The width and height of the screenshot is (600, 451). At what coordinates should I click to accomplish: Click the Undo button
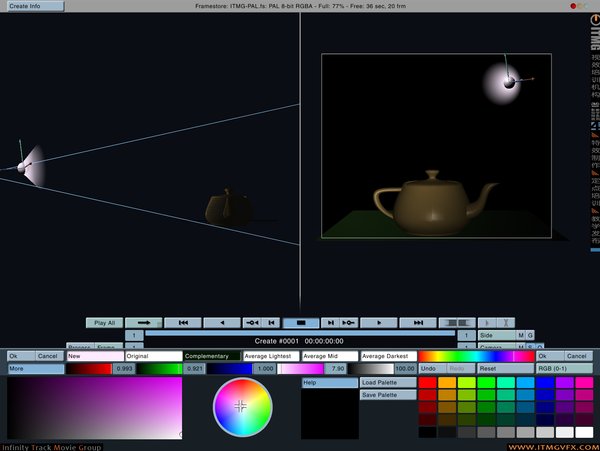(x=433, y=369)
